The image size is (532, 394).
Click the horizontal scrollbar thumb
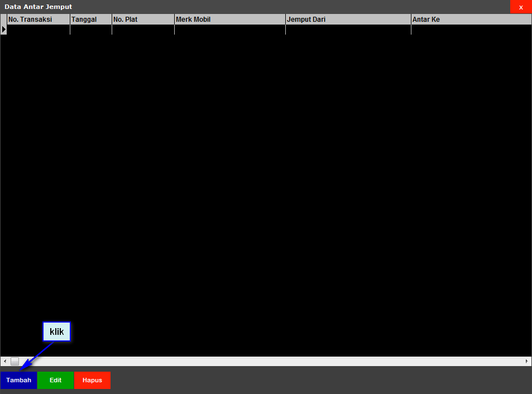pos(15,362)
